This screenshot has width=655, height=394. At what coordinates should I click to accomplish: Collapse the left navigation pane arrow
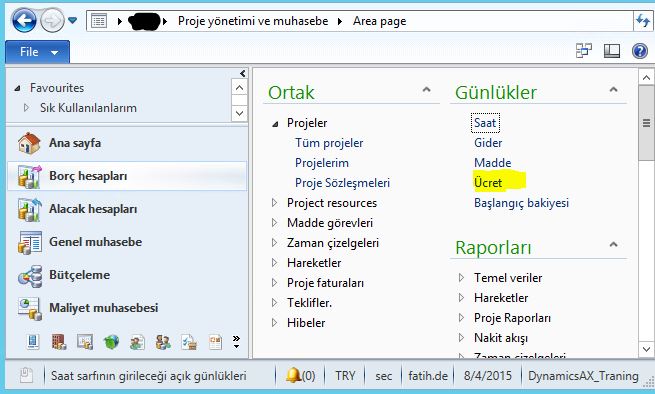tap(243, 74)
